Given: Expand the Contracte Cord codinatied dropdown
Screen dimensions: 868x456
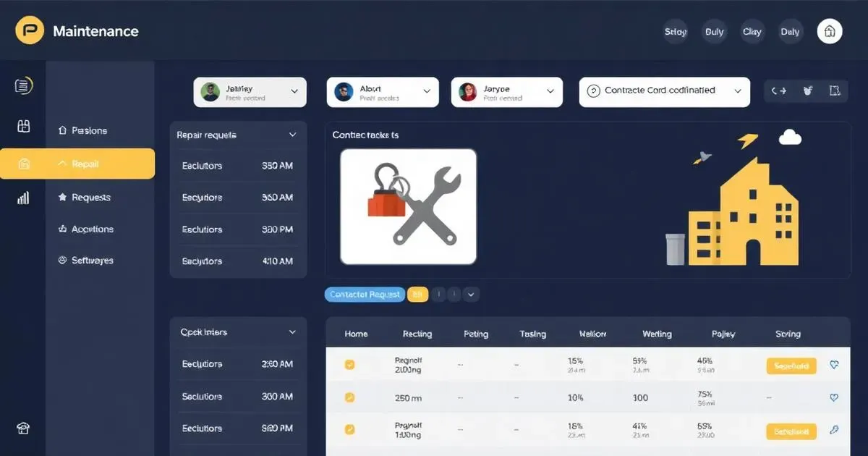Looking at the screenshot, I should pyautogui.click(x=665, y=92).
